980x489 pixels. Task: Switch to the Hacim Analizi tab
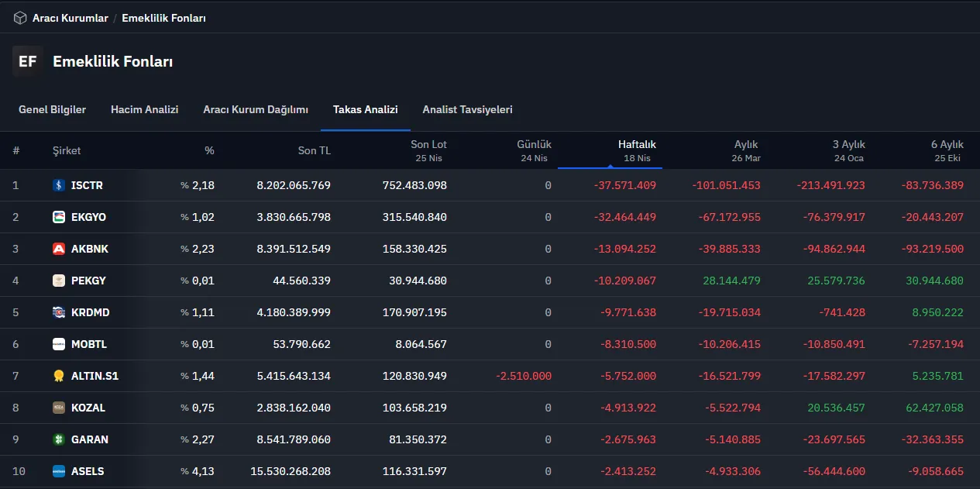click(x=144, y=110)
